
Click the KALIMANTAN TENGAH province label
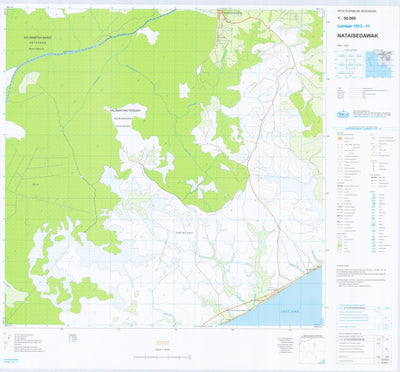(x=126, y=110)
